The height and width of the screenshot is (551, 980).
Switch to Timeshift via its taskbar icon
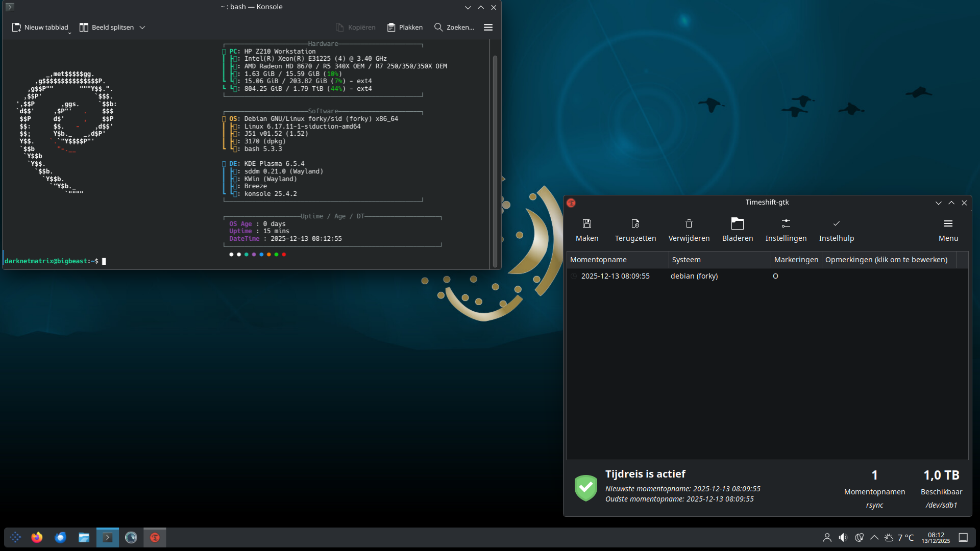[155, 537]
